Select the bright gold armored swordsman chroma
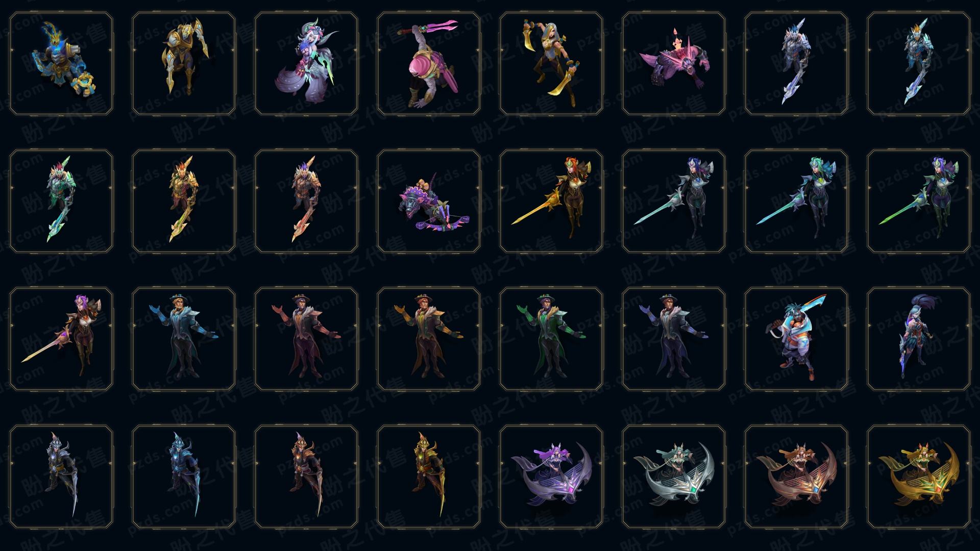The image size is (980, 551). point(429,477)
